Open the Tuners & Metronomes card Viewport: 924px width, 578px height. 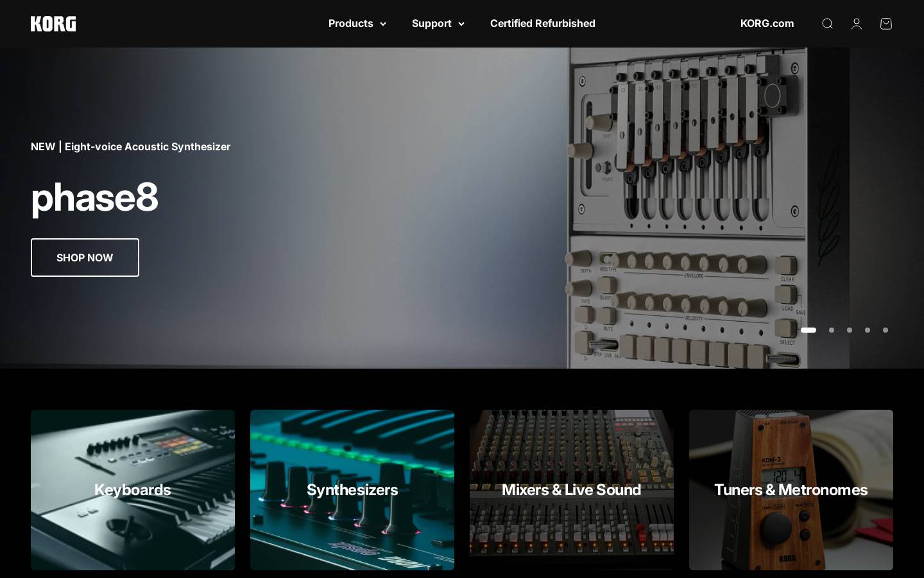791,490
